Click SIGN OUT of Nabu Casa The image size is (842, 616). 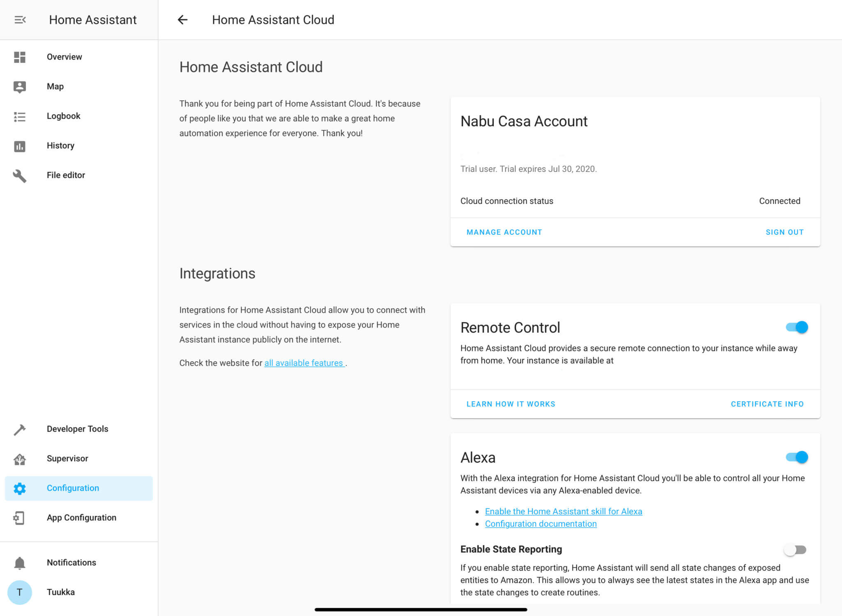pos(784,232)
